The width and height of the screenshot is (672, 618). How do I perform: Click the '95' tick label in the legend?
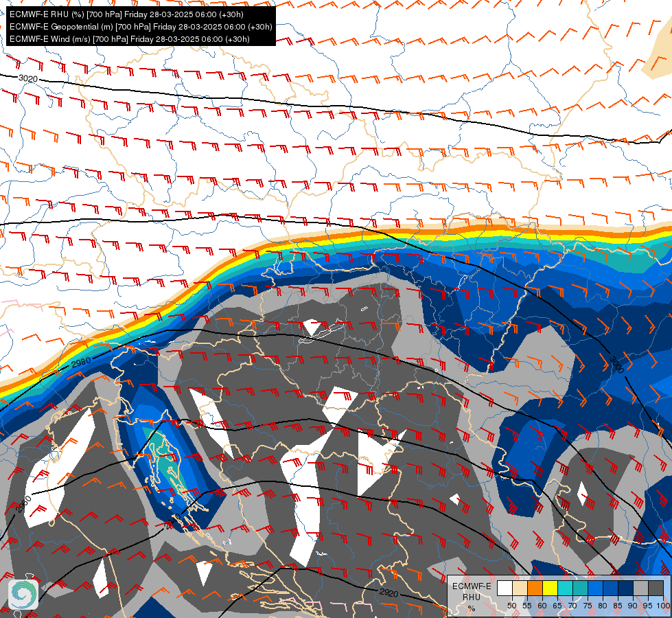pyautogui.click(x=647, y=606)
